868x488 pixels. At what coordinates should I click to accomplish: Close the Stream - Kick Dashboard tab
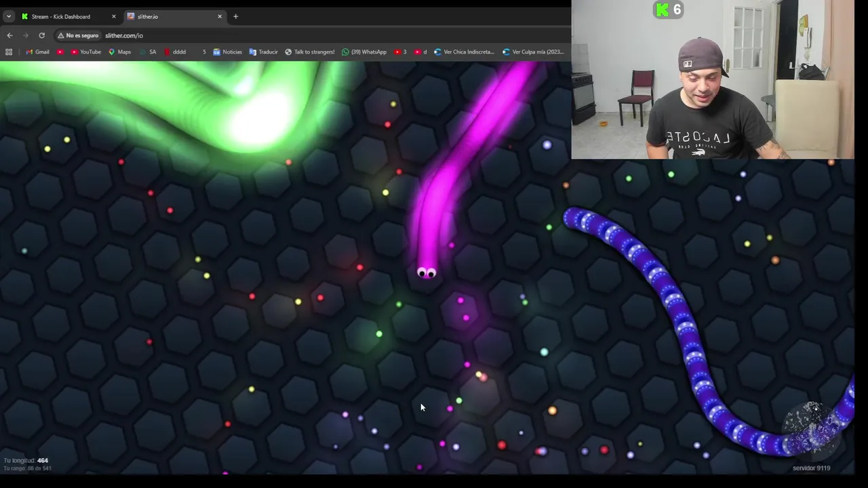(x=113, y=16)
